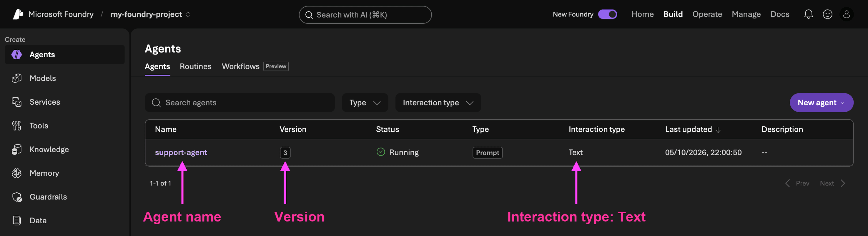This screenshot has height=236, width=868.
Task: Select Guardrails label in the sidebar
Action: click(x=48, y=197)
